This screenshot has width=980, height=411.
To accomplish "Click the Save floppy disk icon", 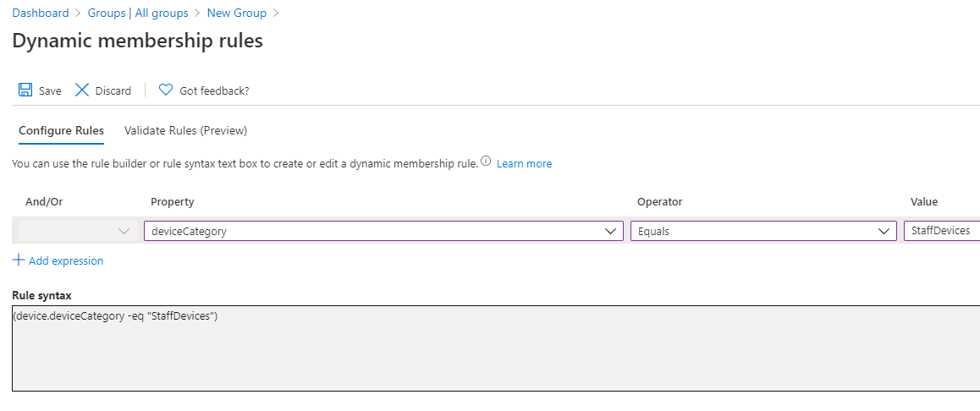I will coord(25,90).
